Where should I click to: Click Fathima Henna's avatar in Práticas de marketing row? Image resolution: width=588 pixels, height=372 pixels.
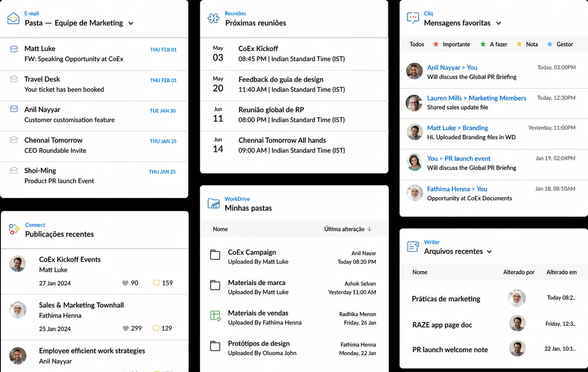click(517, 298)
